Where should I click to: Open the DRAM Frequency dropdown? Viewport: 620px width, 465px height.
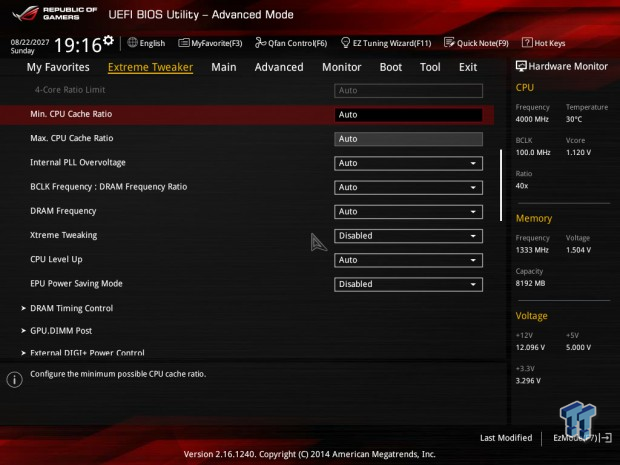(408, 212)
